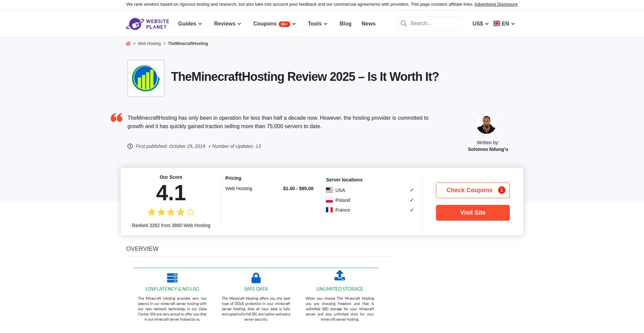Go to Web Hosting breadcrumb

pyautogui.click(x=149, y=44)
